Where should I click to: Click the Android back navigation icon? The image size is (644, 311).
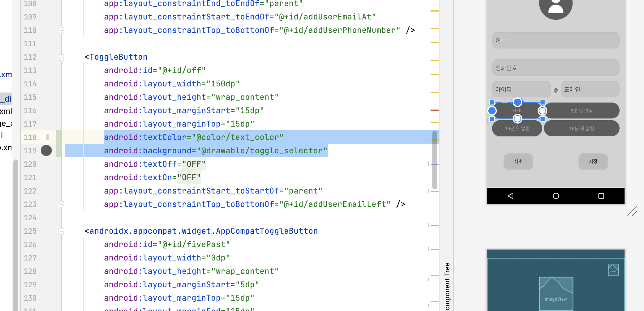click(x=511, y=196)
